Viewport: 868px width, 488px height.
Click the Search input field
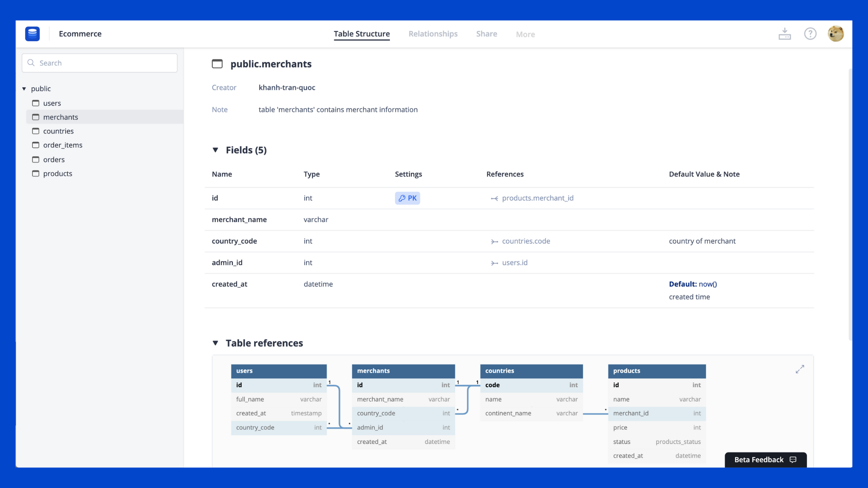coord(100,63)
